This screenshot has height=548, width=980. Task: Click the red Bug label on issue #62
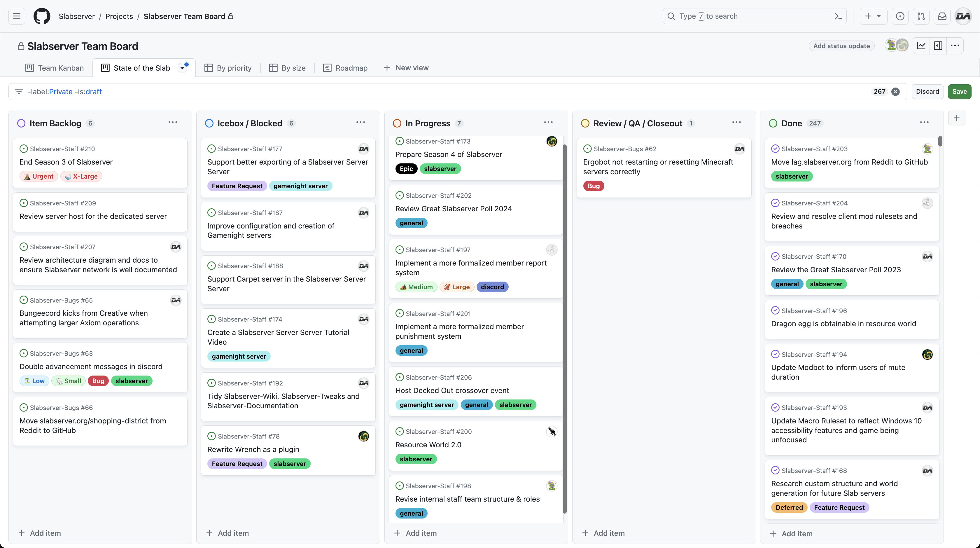click(x=594, y=186)
